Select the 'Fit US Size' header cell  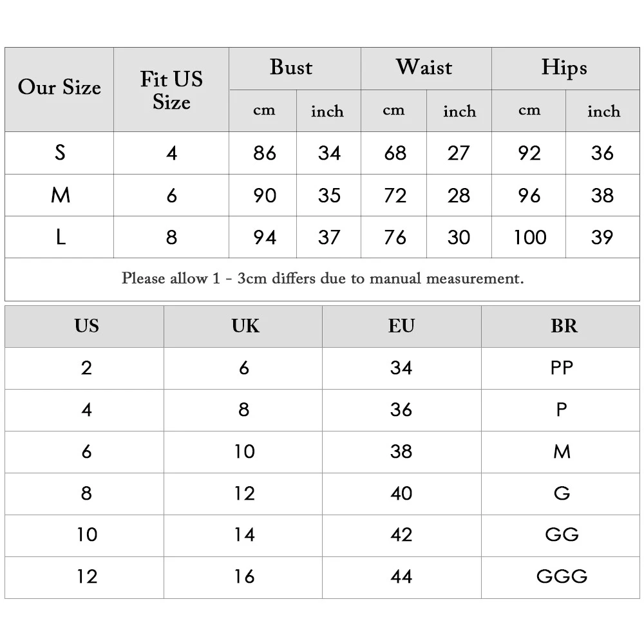[x=171, y=90]
